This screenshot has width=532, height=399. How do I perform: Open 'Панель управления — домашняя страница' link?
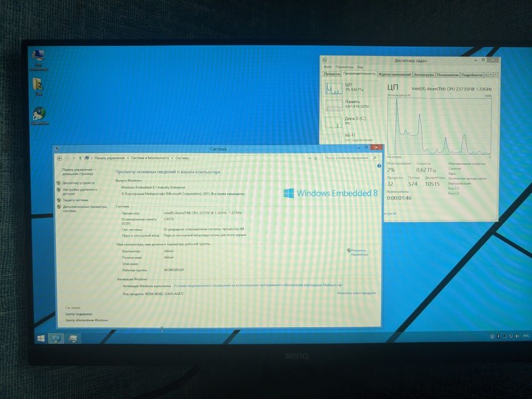pyautogui.click(x=79, y=172)
